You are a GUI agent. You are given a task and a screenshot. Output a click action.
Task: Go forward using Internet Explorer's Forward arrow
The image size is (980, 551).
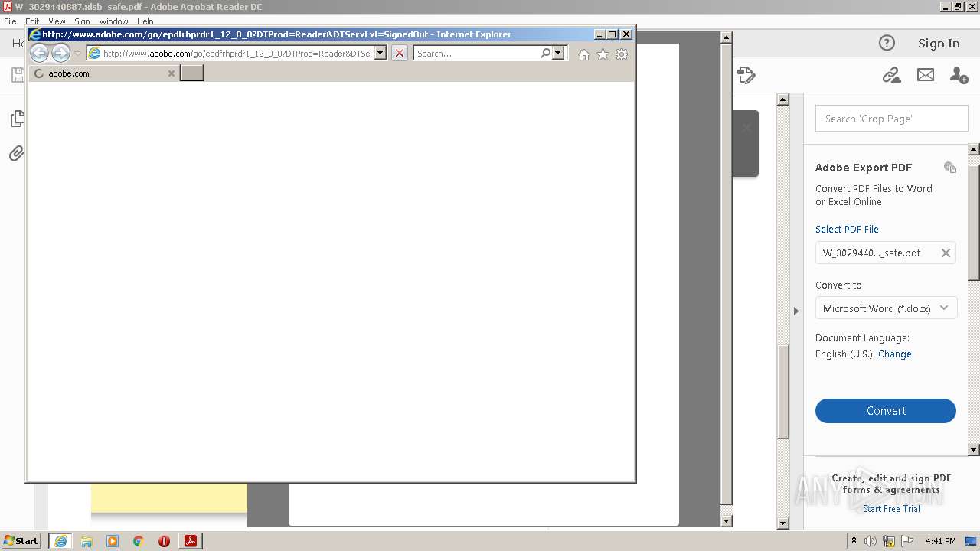[x=60, y=53]
